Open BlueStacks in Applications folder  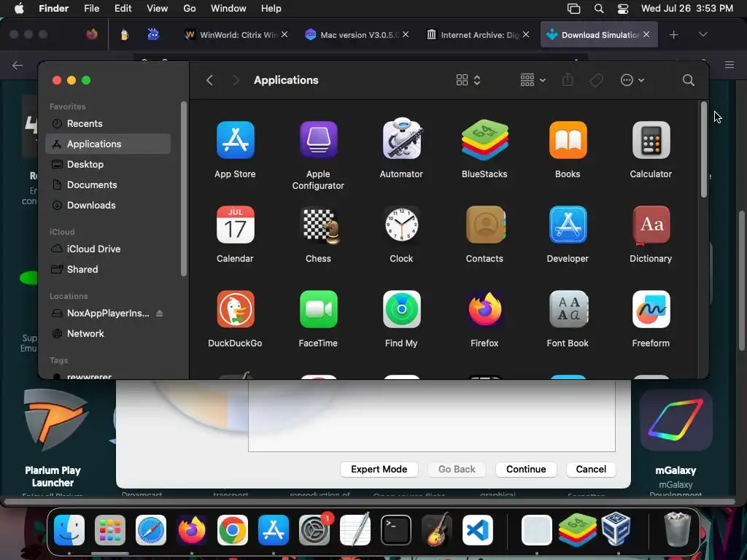tap(484, 140)
